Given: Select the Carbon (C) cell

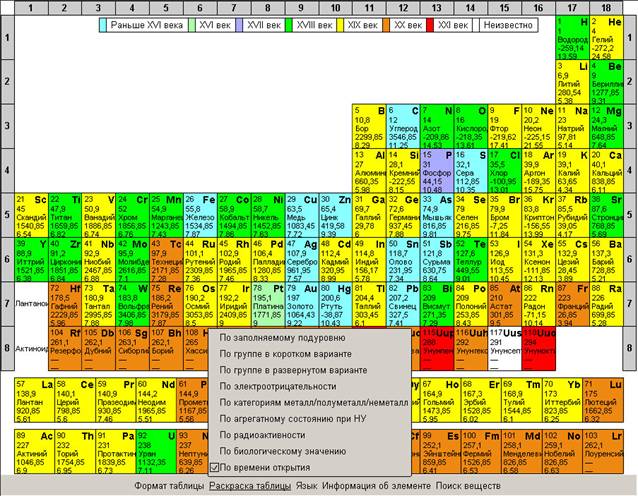Looking at the screenshot, I should click(403, 126).
